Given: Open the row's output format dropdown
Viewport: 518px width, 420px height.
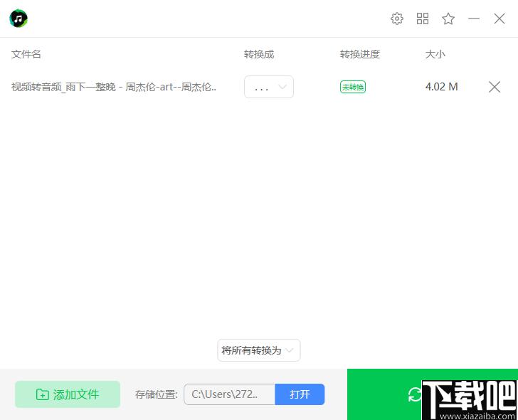Looking at the screenshot, I should (x=268, y=87).
